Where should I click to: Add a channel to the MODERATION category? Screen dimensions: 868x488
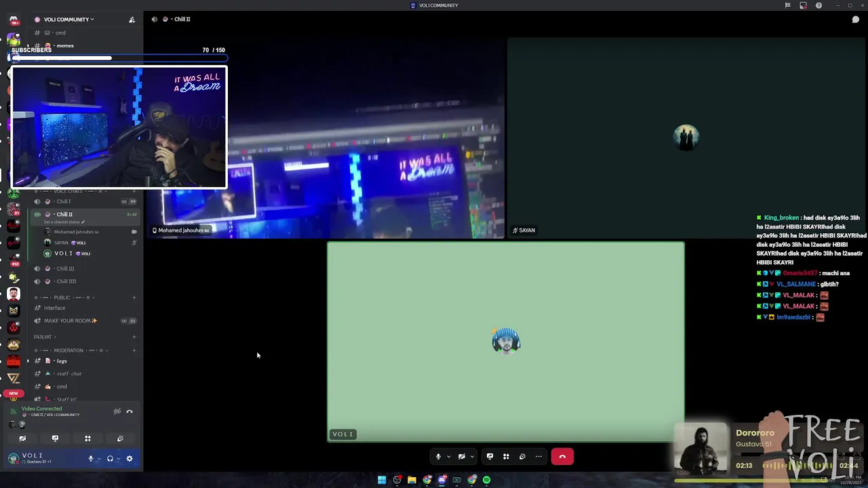[134, 350]
